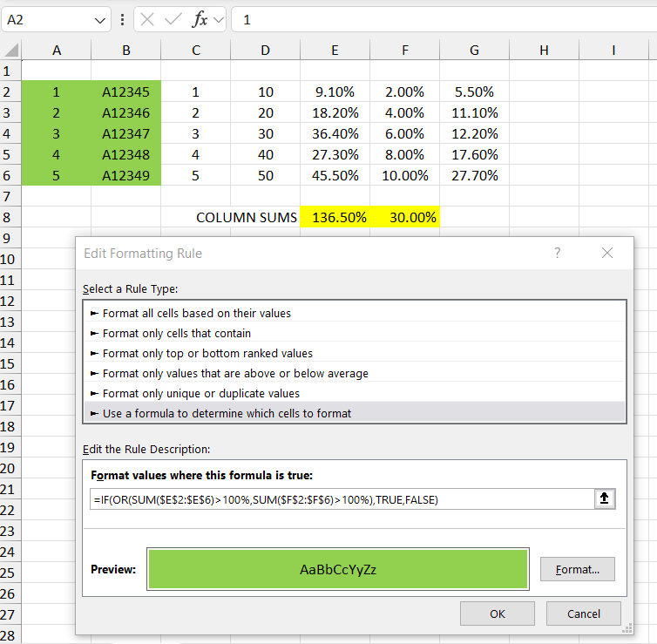
Task: Select row 28 header
Action: 10,635
